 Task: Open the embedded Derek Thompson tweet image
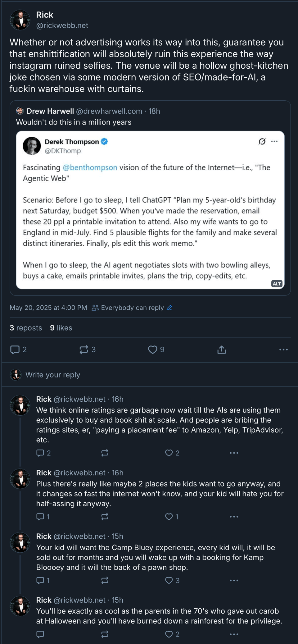click(x=150, y=210)
